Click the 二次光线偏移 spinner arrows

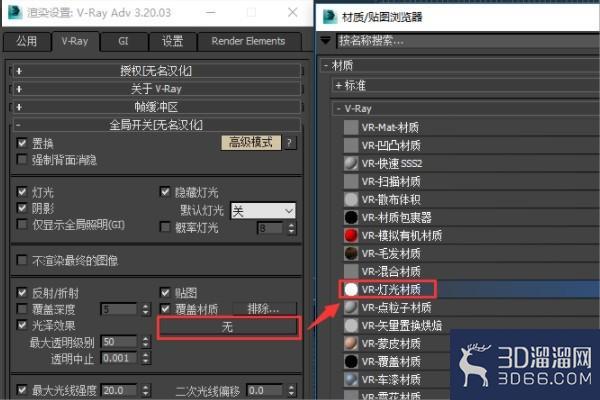pos(292,390)
